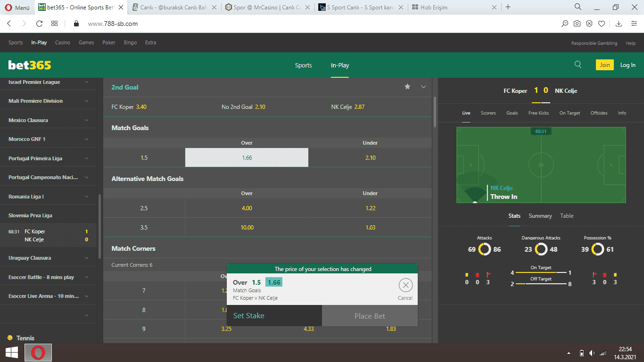The height and width of the screenshot is (362, 644).
Task: View site security padlock info
Action: point(76,24)
